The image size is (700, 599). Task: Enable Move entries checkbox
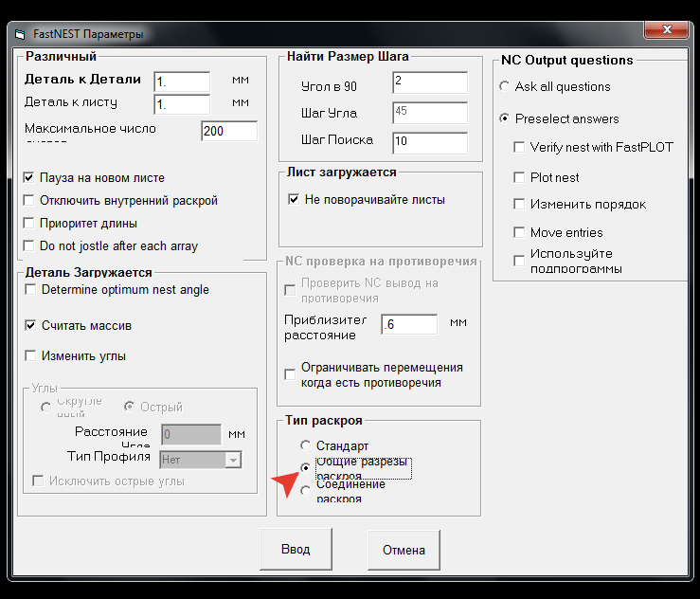pyautogui.click(x=519, y=233)
